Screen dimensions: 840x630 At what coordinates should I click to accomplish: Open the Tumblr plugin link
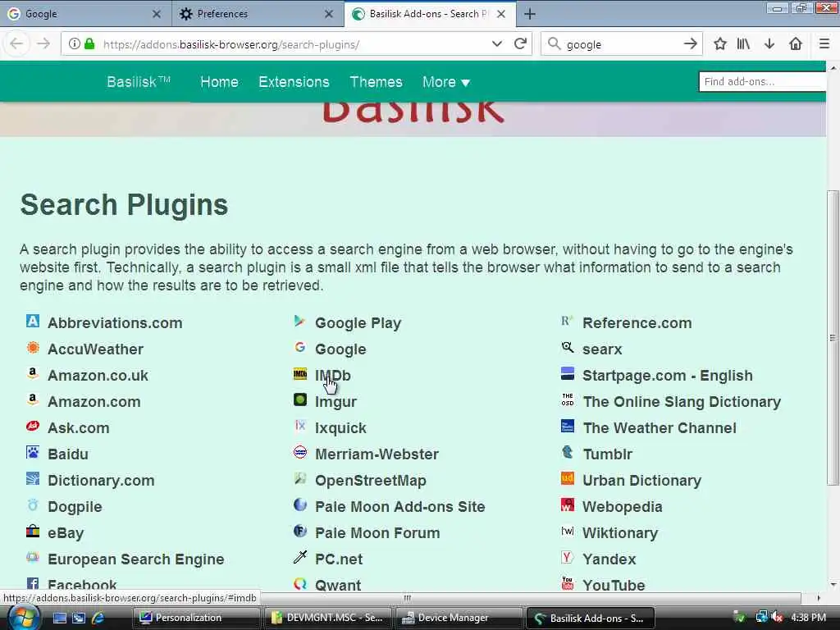pyautogui.click(x=608, y=454)
